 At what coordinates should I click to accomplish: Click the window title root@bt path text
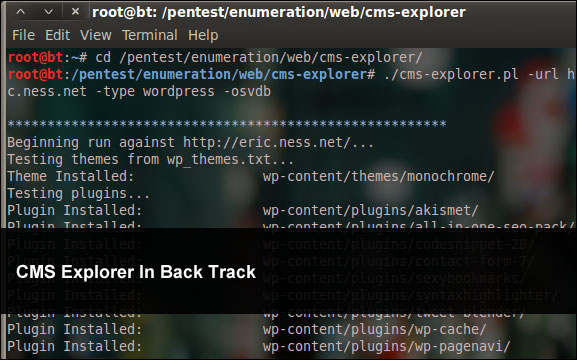[x=279, y=13]
